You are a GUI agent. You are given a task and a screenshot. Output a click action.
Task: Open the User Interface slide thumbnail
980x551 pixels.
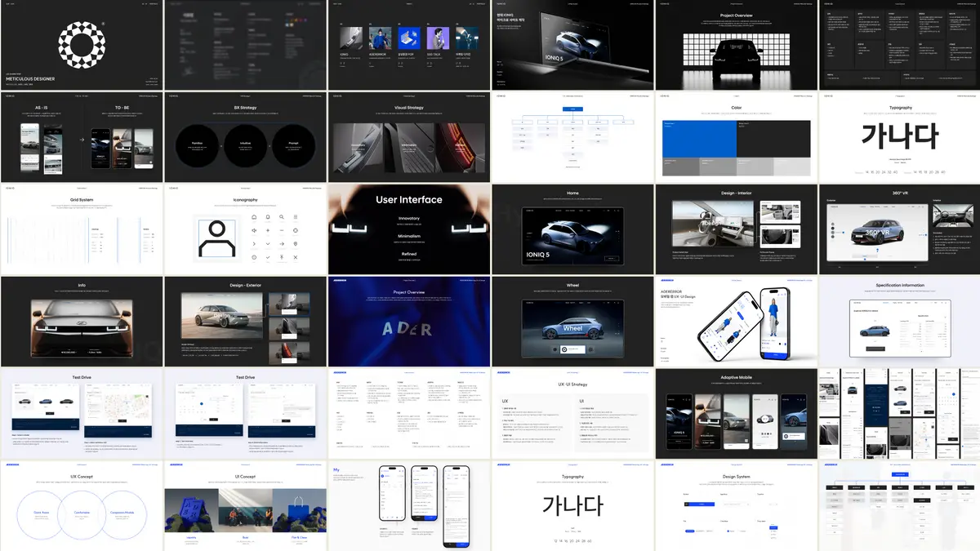tap(408, 229)
